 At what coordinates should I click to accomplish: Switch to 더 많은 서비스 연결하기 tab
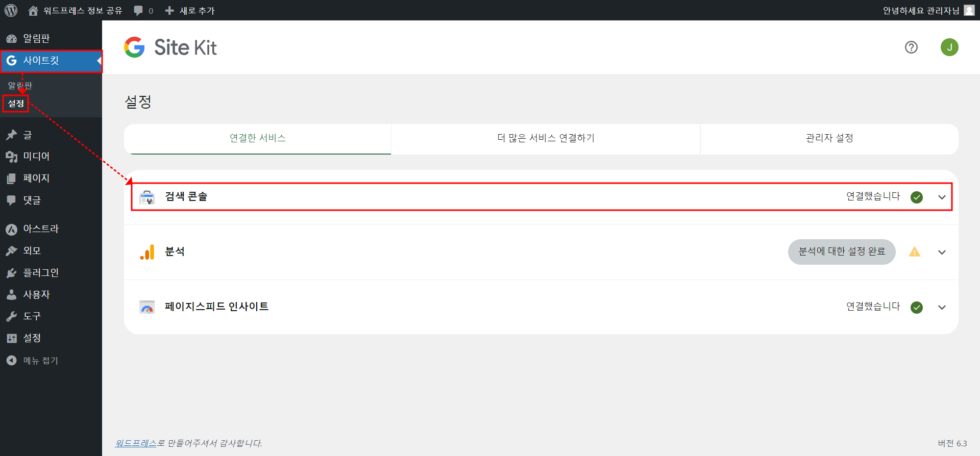pyautogui.click(x=546, y=138)
